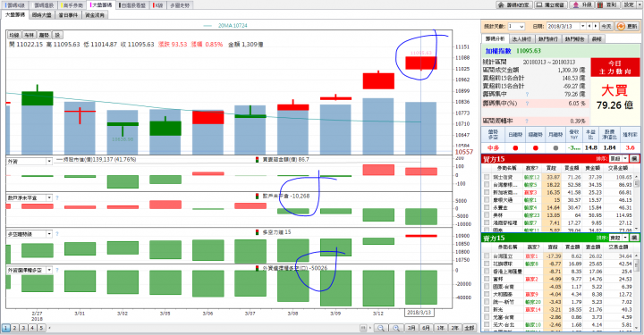Click help icon next to 多空趨勢線 dropdown
The width and height of the screenshot is (644, 335).
coord(56,234)
